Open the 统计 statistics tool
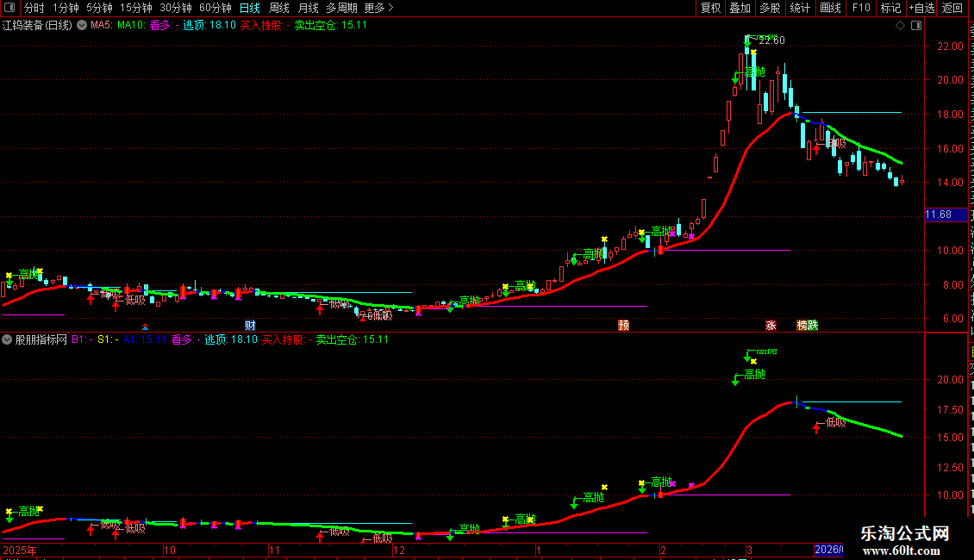The width and height of the screenshot is (974, 560). point(799,8)
